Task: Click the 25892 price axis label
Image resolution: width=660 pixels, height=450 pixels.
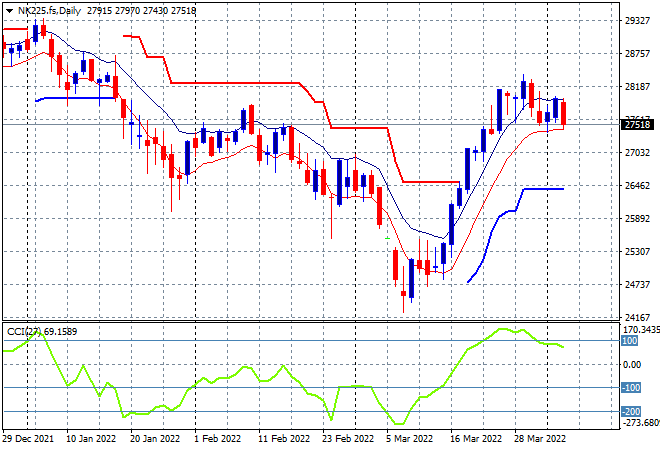Action: point(637,218)
